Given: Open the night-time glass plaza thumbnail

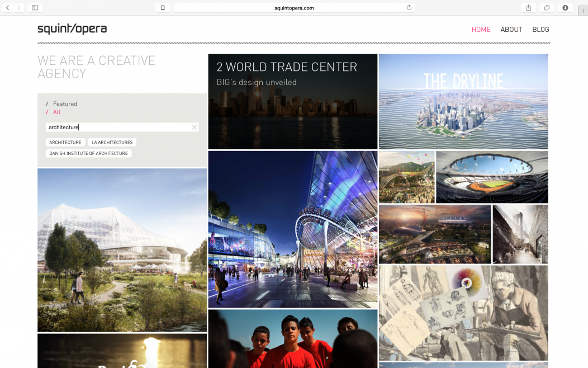Looking at the screenshot, I should click(x=293, y=229).
